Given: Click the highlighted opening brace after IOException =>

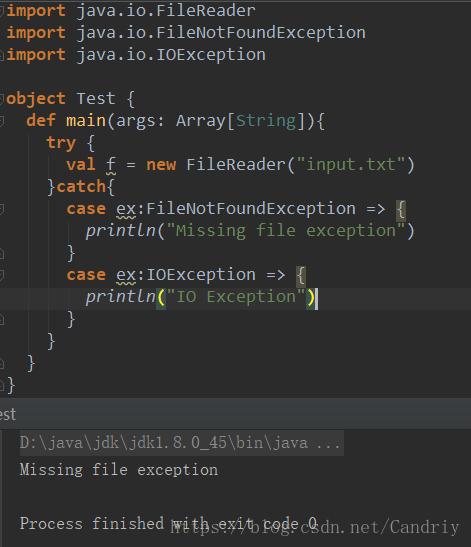Looking at the screenshot, I should [x=301, y=276].
